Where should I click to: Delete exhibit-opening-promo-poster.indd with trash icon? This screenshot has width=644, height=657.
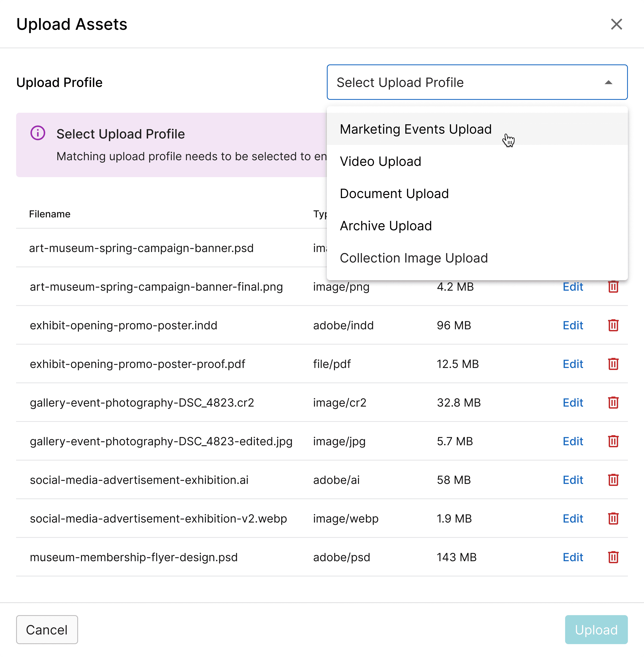click(613, 325)
